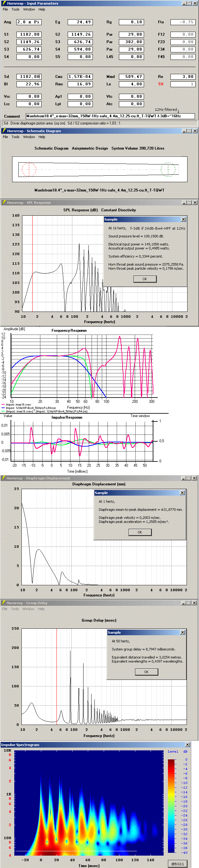
Task: Click the red sample marker line in Group Delay chart
Action: click(x=56, y=676)
